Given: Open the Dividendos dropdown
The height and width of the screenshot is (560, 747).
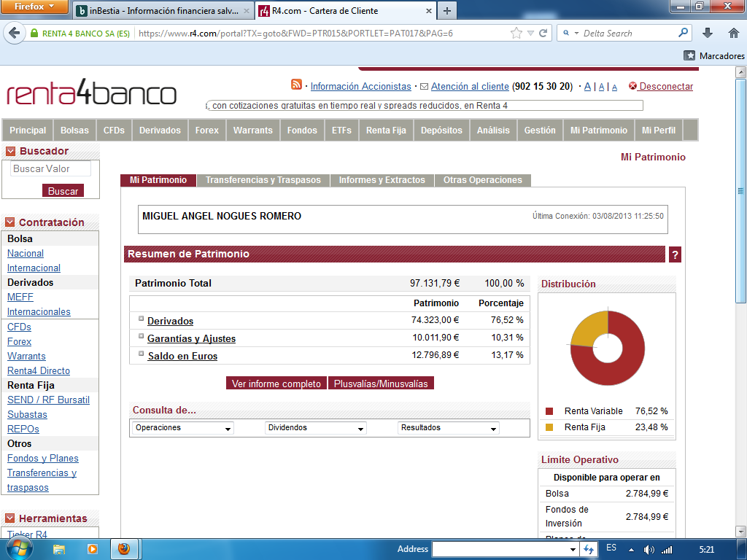Looking at the screenshot, I should (315, 428).
